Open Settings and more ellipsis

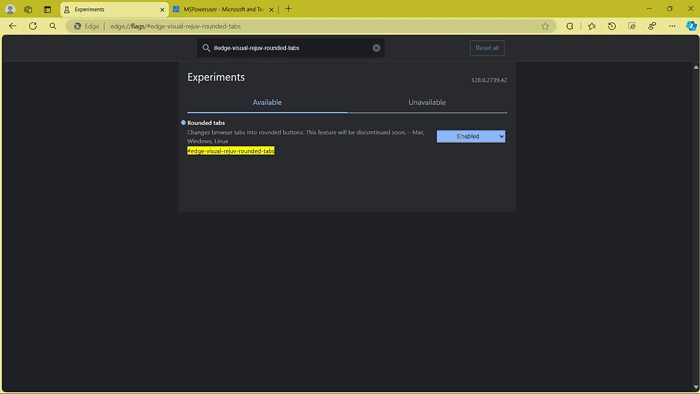pos(672,26)
